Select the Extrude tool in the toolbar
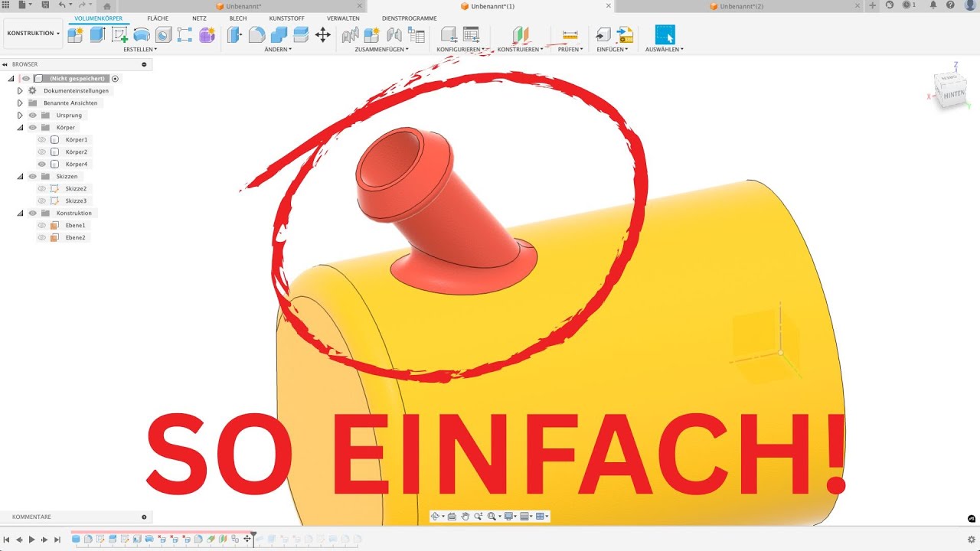Image resolution: width=980 pixels, height=551 pixels. (97, 34)
